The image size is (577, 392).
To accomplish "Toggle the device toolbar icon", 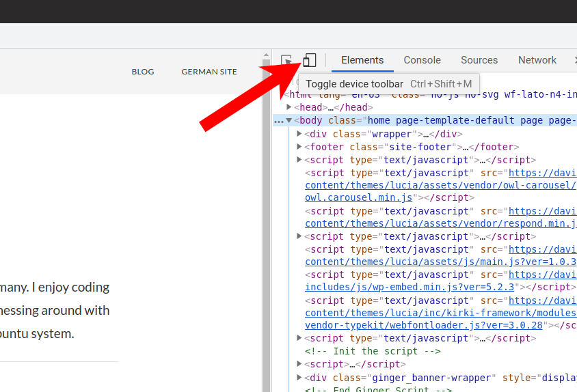I will [310, 61].
